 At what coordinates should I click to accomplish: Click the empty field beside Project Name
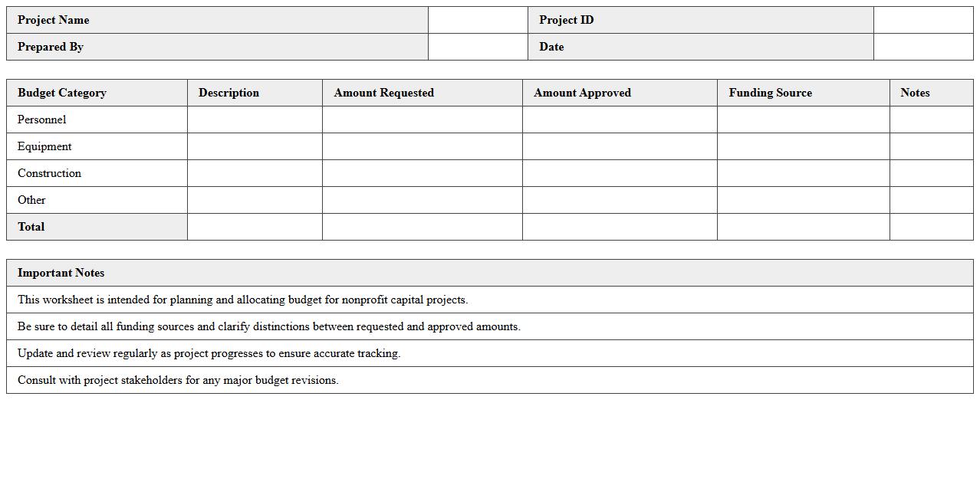click(x=478, y=20)
